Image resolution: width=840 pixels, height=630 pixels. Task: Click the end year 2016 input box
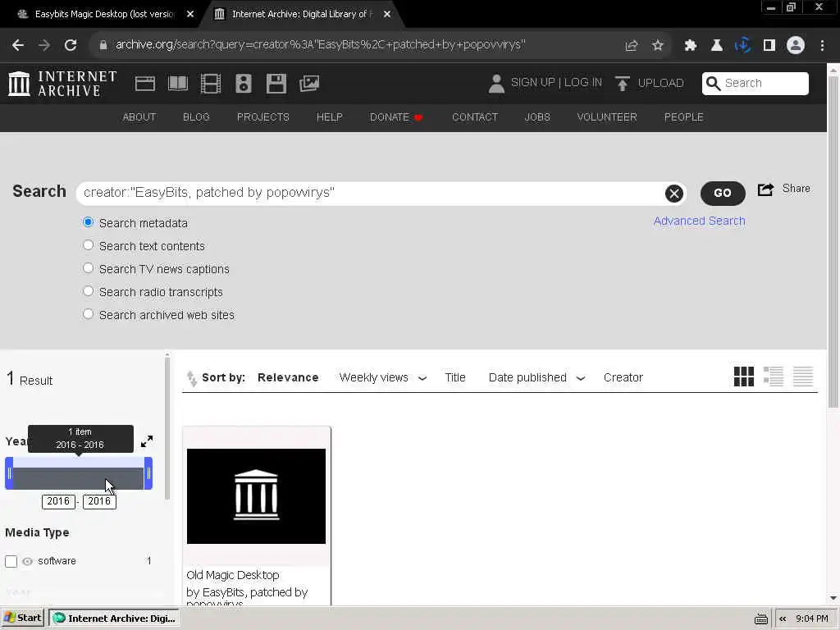99,501
